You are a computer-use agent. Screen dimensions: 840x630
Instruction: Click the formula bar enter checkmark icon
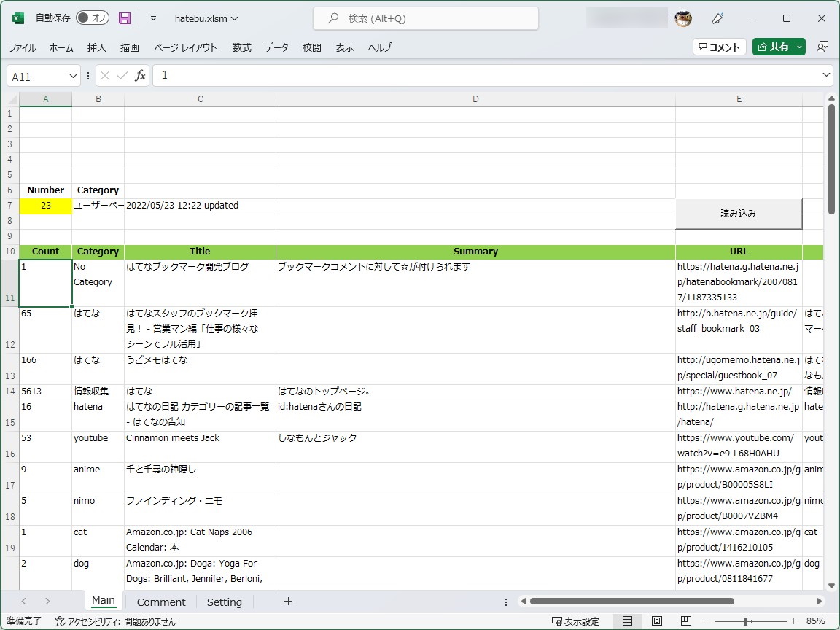click(122, 76)
